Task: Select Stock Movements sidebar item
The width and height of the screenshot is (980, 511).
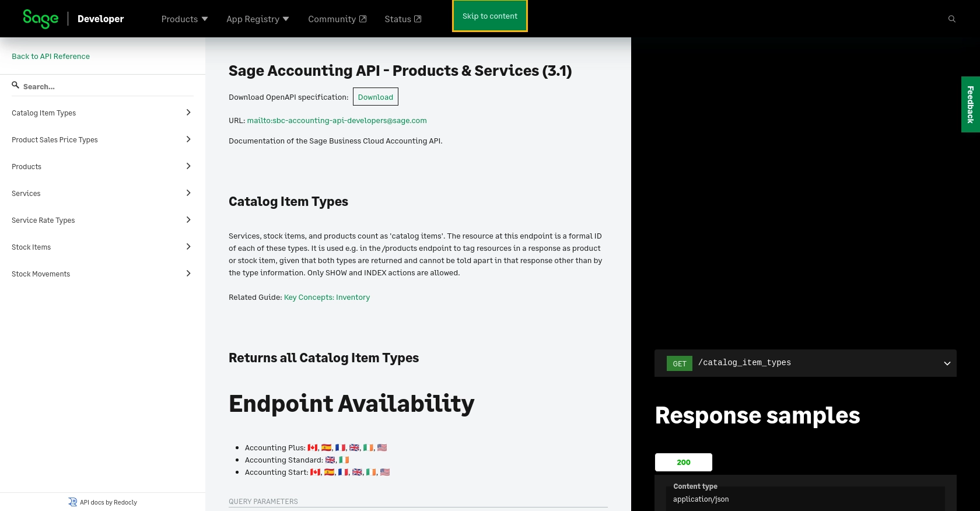Action: click(103, 274)
